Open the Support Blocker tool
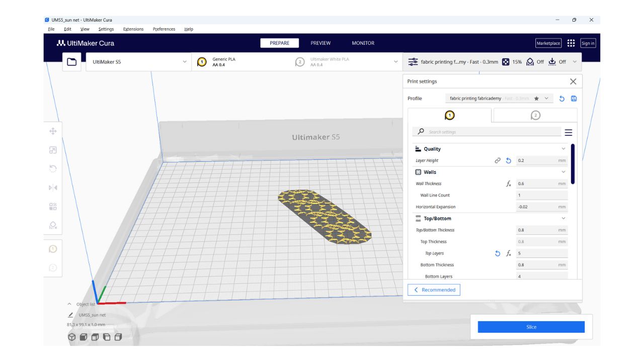This screenshot has width=644, height=362. [x=53, y=225]
